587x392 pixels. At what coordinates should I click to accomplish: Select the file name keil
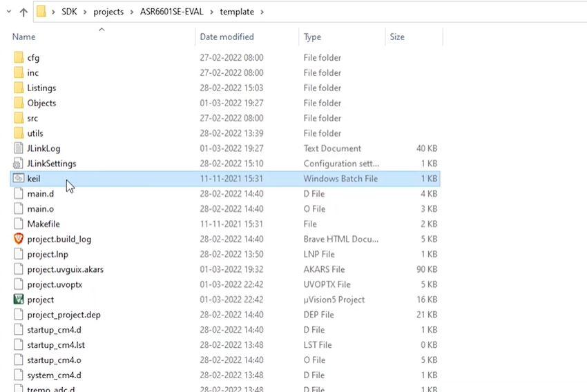point(34,179)
